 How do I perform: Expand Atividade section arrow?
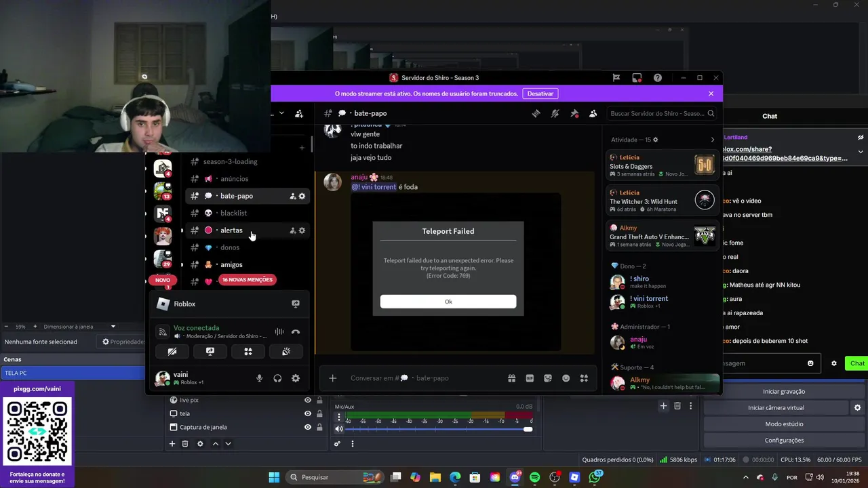point(712,140)
